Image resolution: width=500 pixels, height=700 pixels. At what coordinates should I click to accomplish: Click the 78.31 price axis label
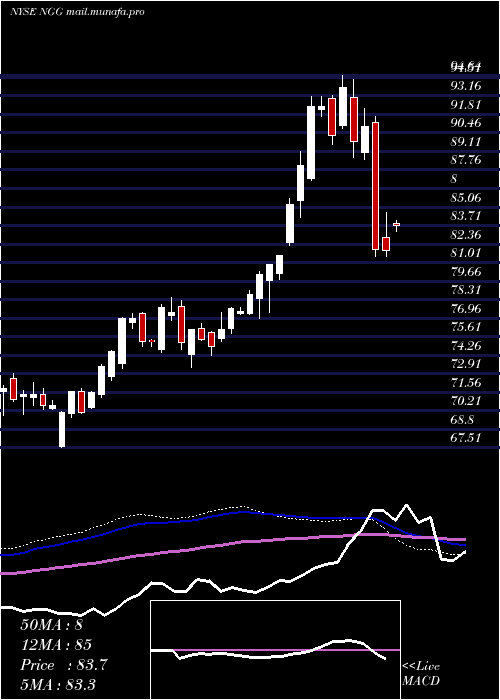coord(466,290)
